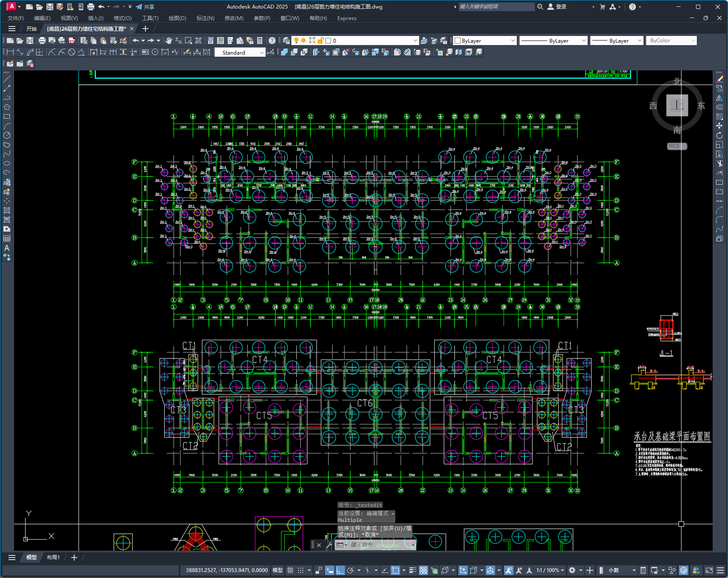Image resolution: width=728 pixels, height=578 pixels.
Task: Toggle polar tracking in status bar
Action: coord(351,570)
